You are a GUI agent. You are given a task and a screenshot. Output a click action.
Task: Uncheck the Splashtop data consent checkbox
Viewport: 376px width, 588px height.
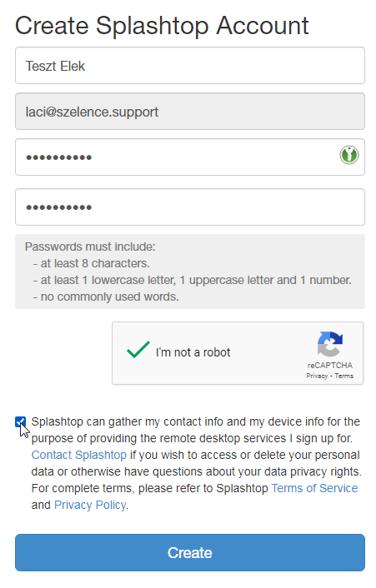coord(21,422)
